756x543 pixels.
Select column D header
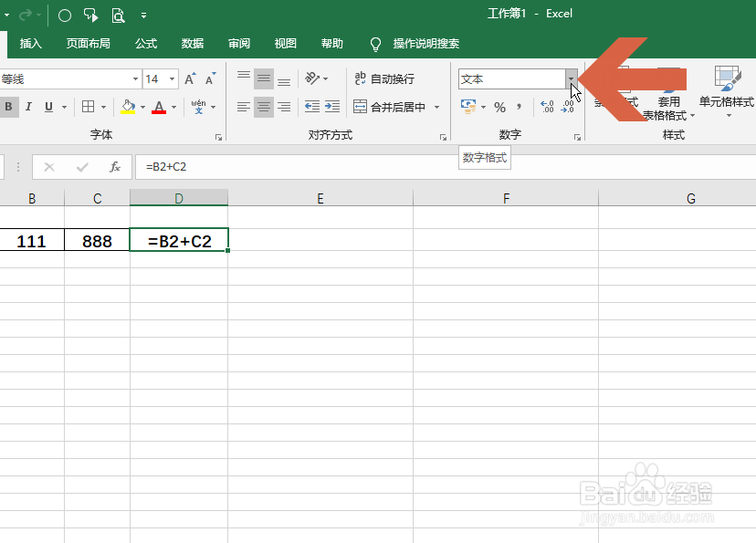coord(179,199)
